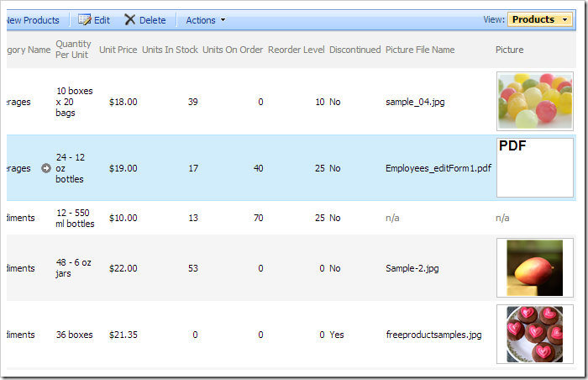Sort by Units In Stock column
Viewport: 588px width, 380px height.
170,50
